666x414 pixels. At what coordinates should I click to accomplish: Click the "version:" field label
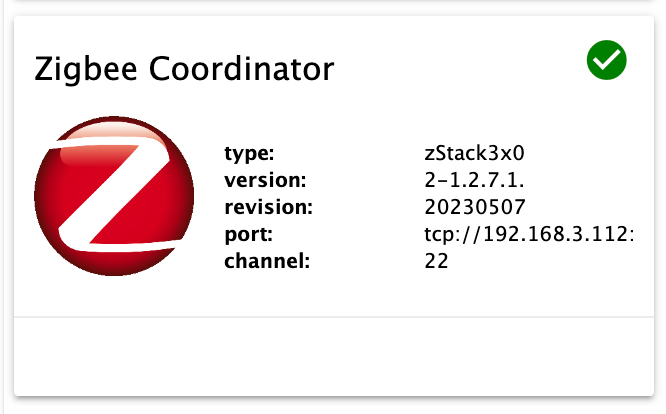click(264, 181)
